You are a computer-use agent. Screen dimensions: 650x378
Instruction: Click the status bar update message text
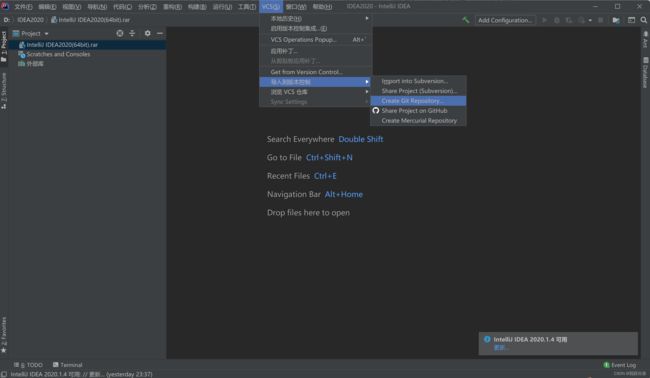tap(82, 374)
